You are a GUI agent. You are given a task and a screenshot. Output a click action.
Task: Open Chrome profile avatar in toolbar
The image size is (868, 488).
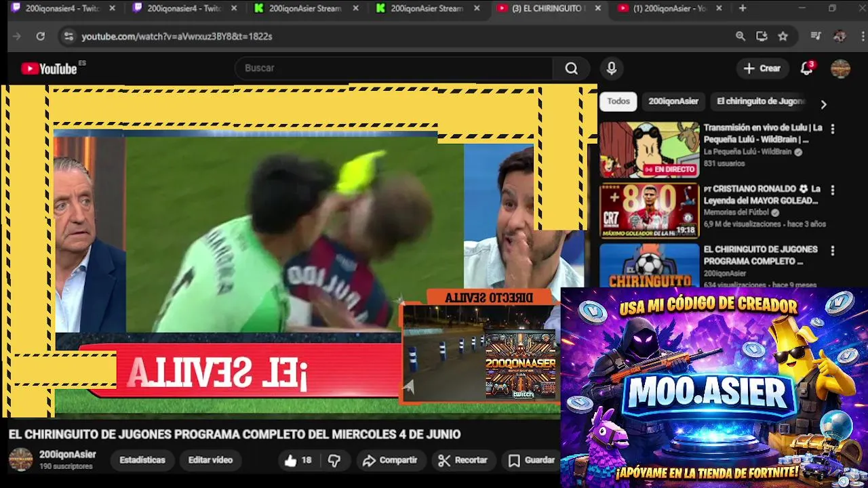tap(840, 37)
